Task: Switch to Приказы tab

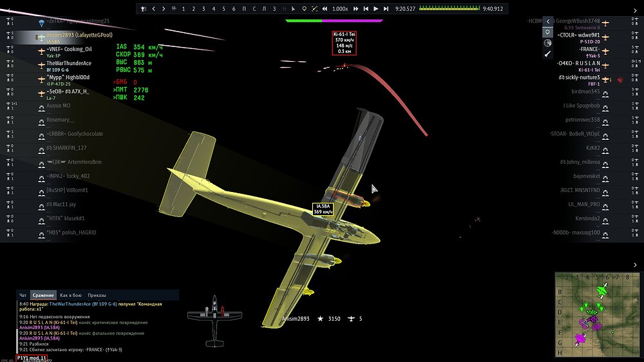Action: pos(97,295)
